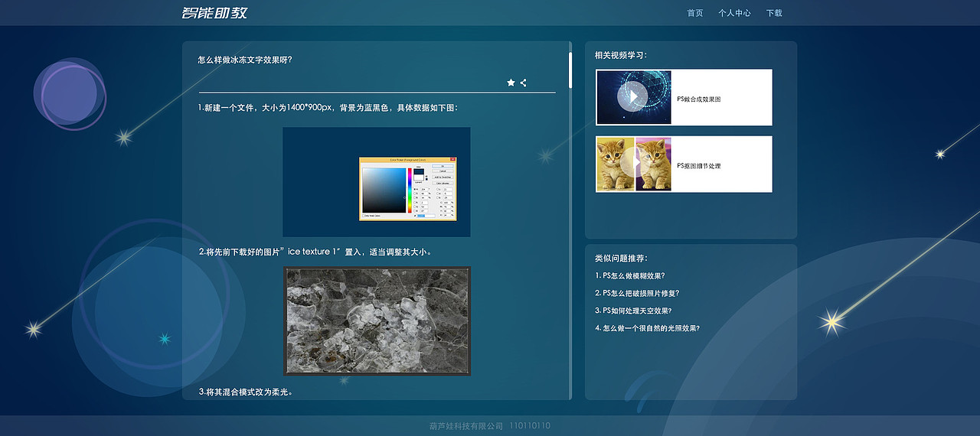Click the share icon beside the star
The image size is (980, 436).
pyautogui.click(x=523, y=83)
